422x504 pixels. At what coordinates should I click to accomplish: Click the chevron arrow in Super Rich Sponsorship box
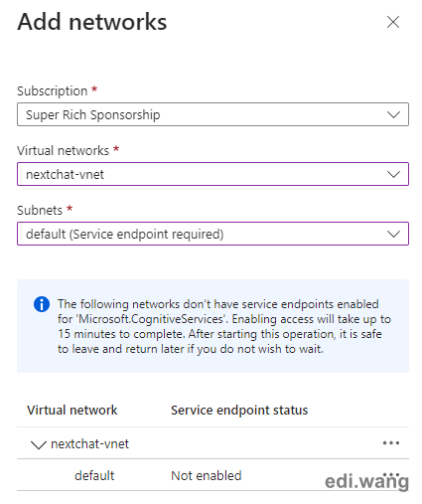393,114
